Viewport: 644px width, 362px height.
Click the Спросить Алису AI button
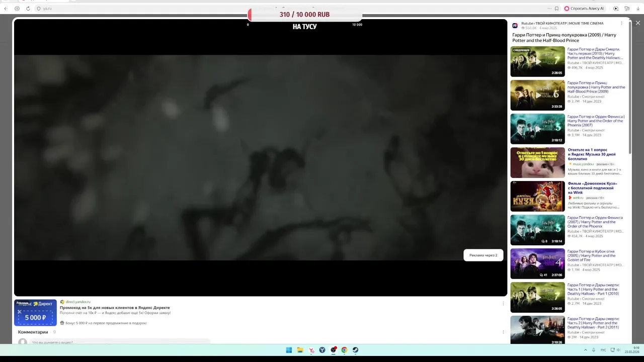[x=584, y=9]
